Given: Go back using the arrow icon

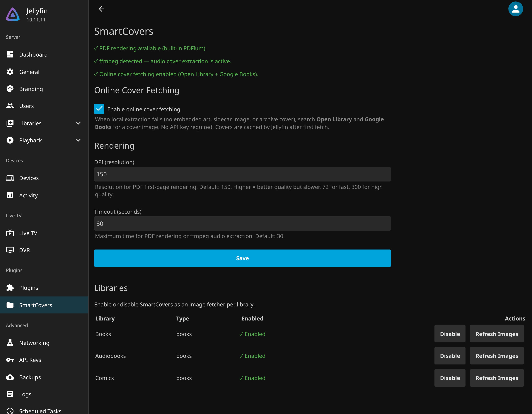Looking at the screenshot, I should coord(102,9).
